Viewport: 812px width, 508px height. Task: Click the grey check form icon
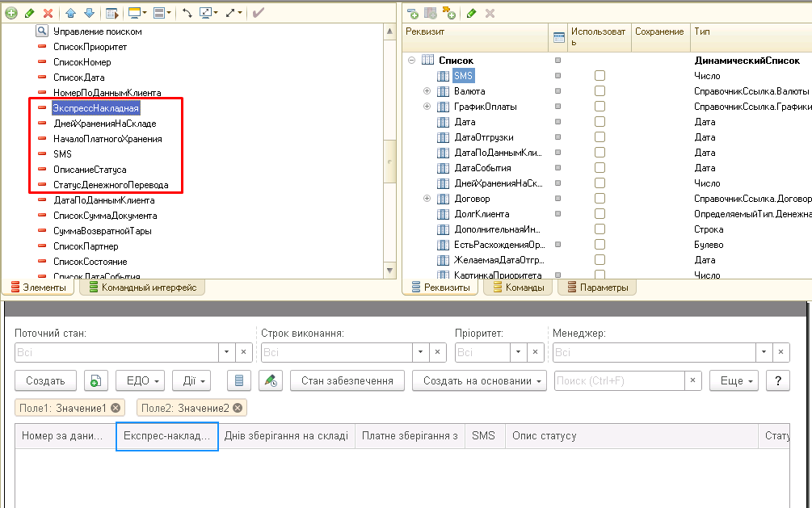click(x=259, y=13)
